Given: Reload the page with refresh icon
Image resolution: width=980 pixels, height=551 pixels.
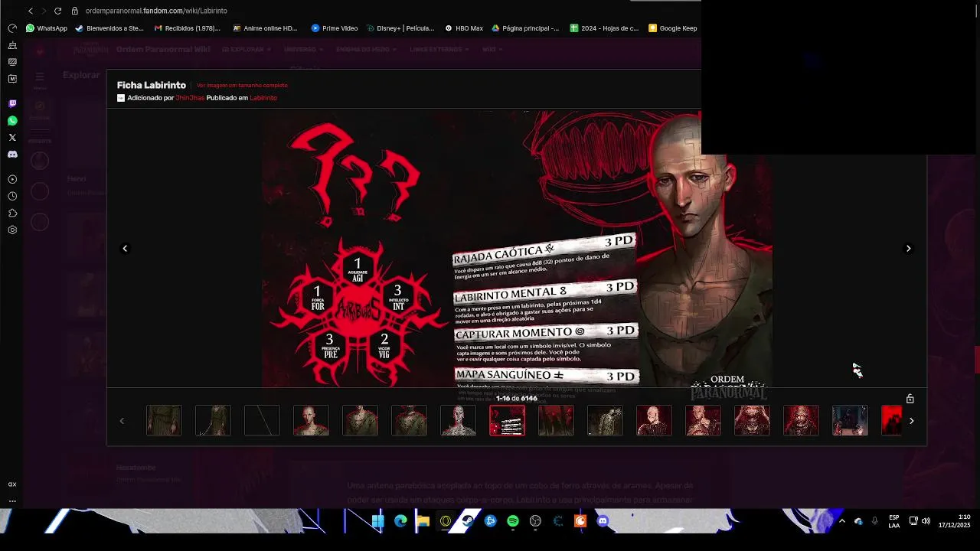Looking at the screenshot, I should tap(57, 11).
